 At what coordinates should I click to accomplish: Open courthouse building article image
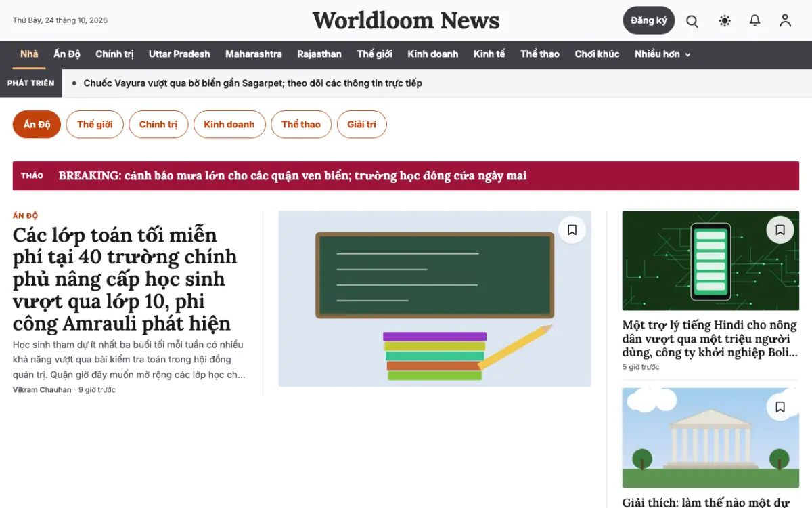(x=710, y=438)
